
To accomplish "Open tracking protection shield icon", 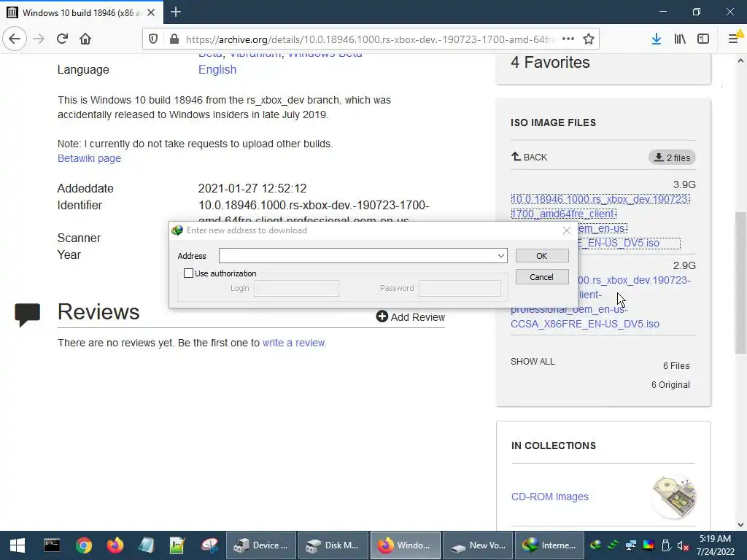I will point(153,39).
